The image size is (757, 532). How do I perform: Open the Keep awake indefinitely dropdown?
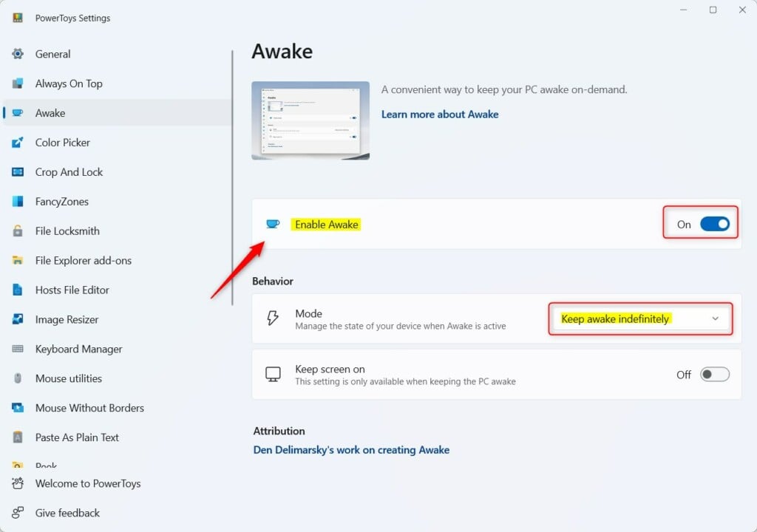(x=640, y=318)
